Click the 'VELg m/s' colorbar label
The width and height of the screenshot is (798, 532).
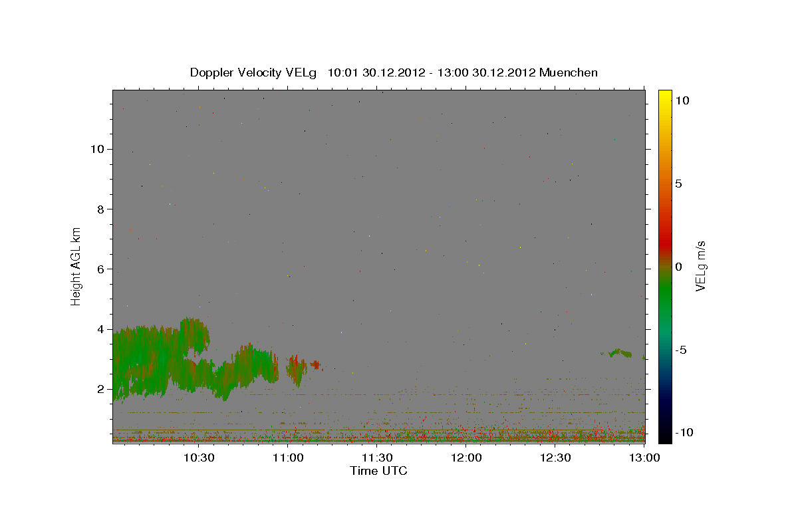(701, 266)
